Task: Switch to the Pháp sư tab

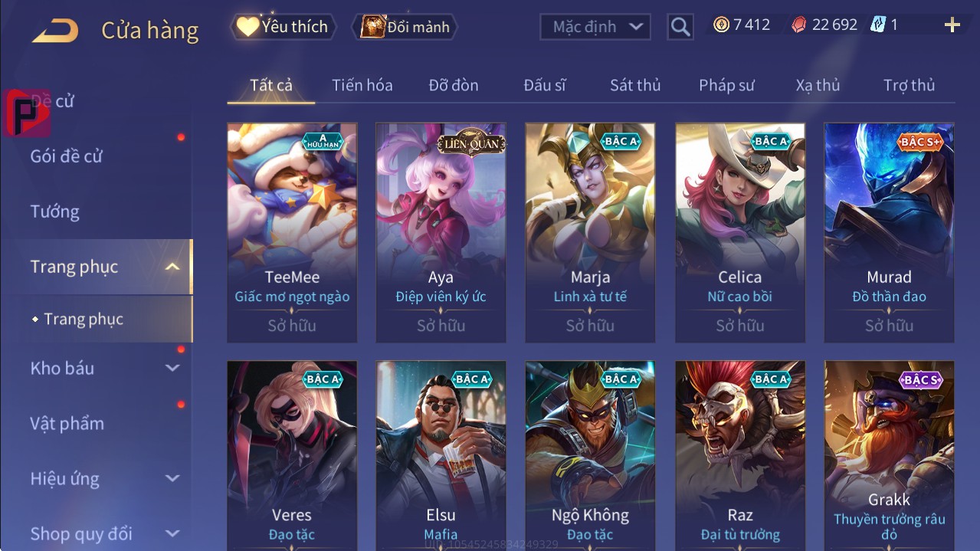Action: (726, 85)
